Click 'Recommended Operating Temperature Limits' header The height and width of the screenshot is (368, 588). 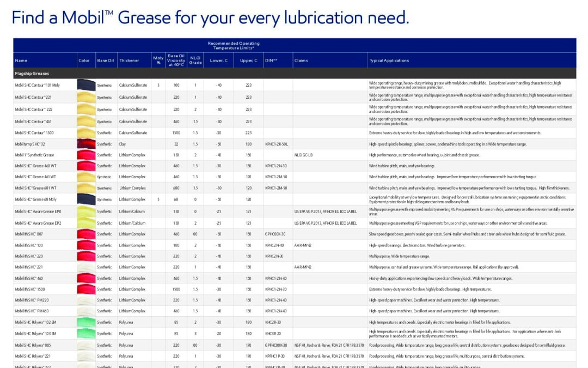234,45
